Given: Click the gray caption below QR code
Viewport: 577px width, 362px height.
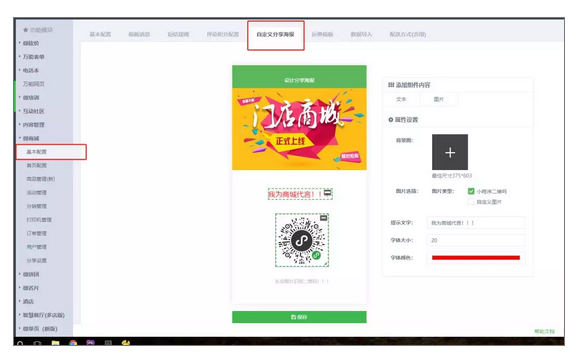Looking at the screenshot, I should pos(302,281).
